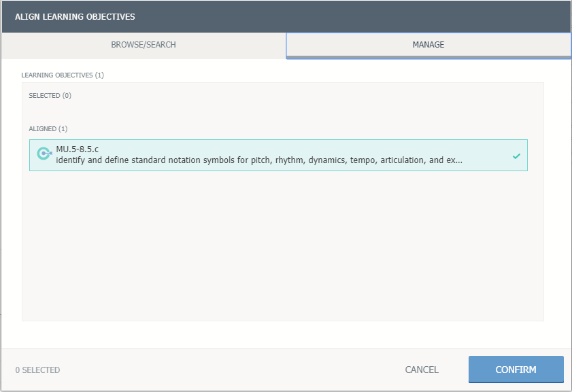This screenshot has width=572, height=392.
Task: Click the truncated ellipsis ending the objective description
Action: [459, 160]
